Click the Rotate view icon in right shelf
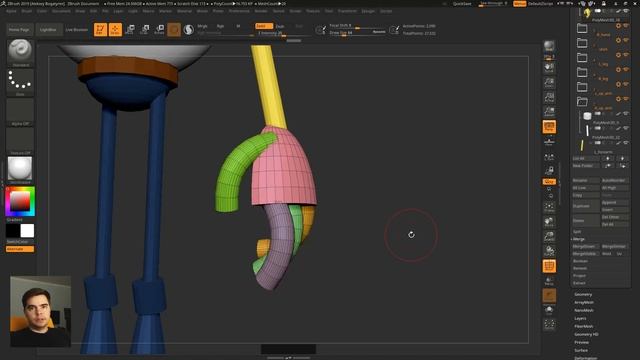This screenshot has width=640, height=360. coord(549,251)
